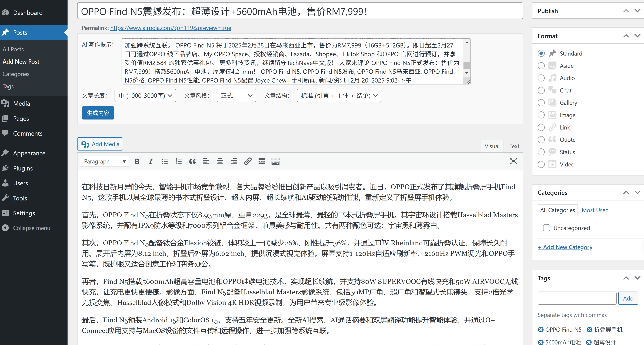Show All Categories tab

[557, 210]
